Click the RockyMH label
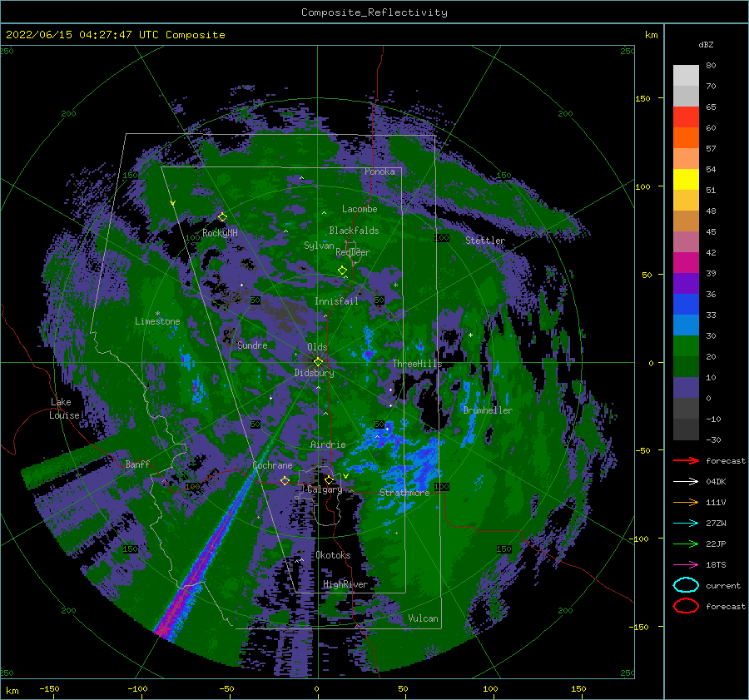This screenshot has height=700, width=749. tap(220, 233)
